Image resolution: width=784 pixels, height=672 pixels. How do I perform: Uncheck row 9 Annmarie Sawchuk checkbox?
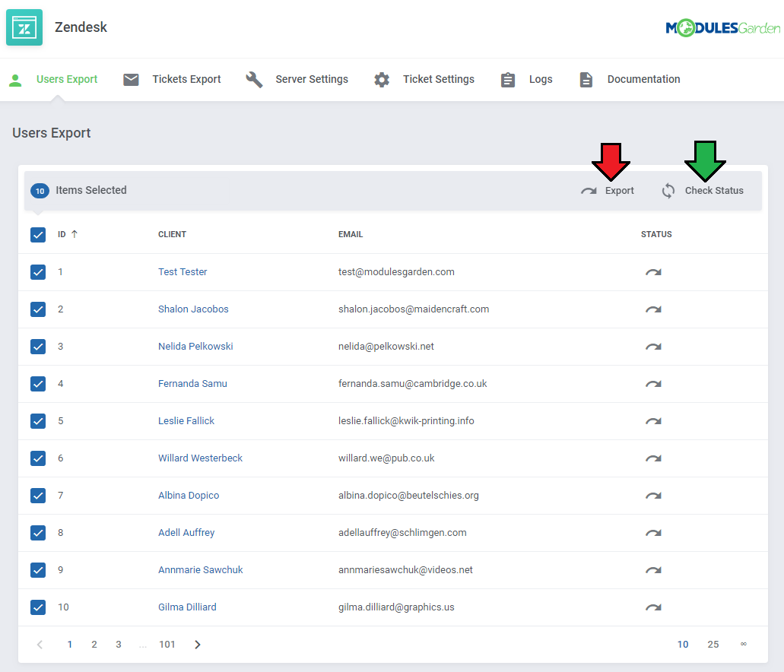pos(38,570)
